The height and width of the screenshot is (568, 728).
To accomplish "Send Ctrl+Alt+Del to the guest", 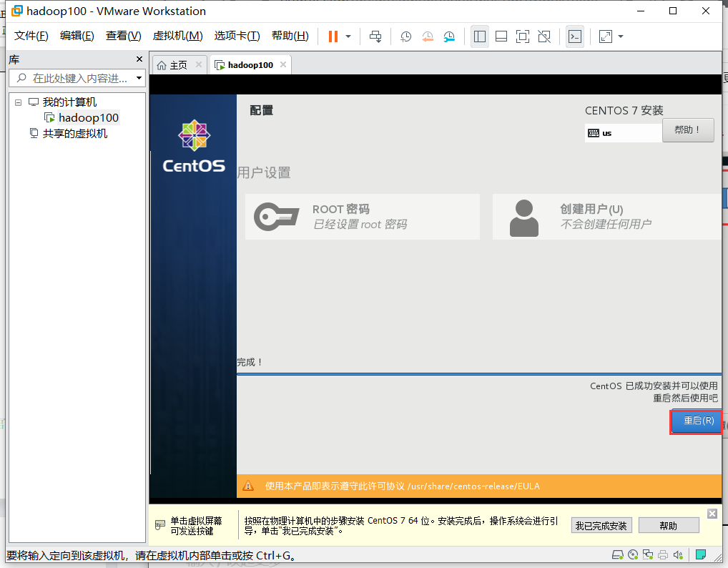I will pyautogui.click(x=375, y=36).
